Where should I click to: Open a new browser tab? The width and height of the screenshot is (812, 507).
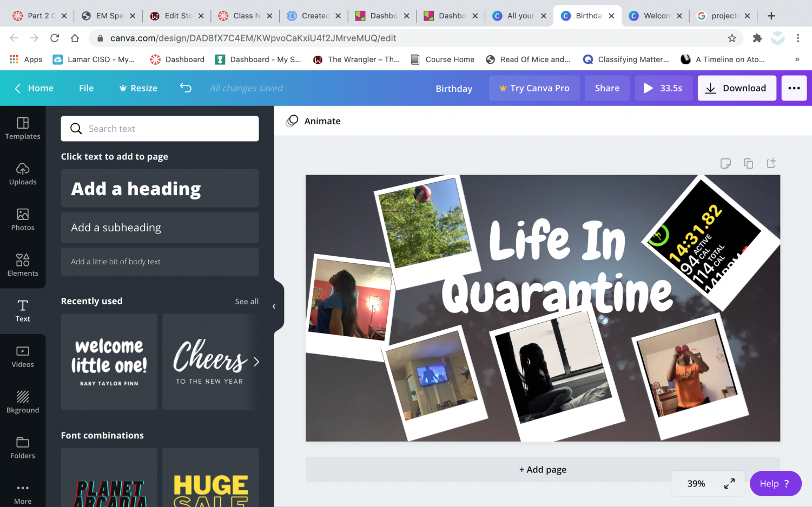[771, 16]
